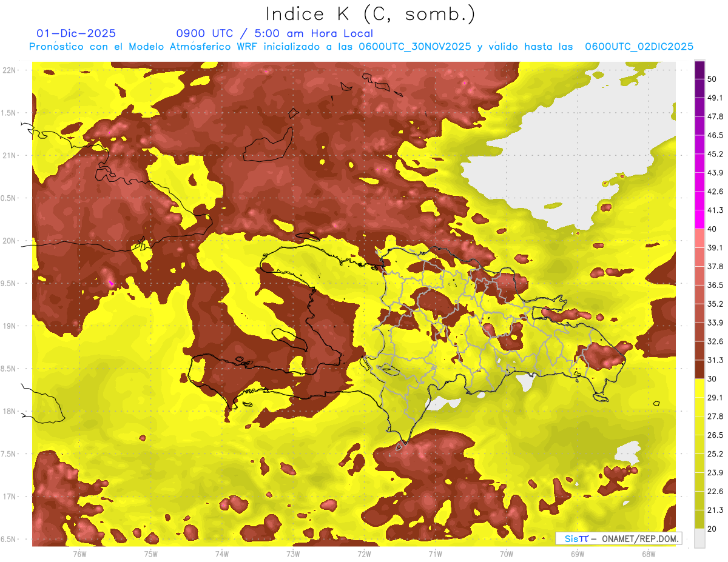Click the '25.2' colorbar value

click(x=715, y=453)
